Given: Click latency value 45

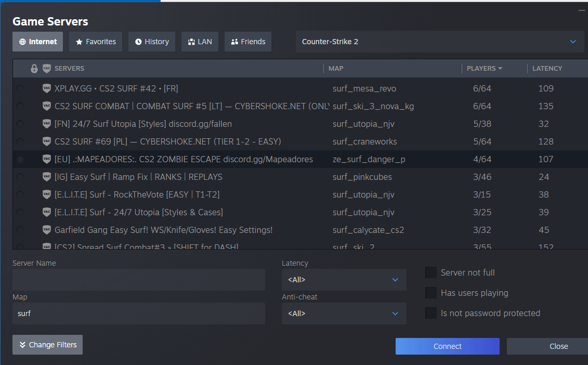Looking at the screenshot, I should point(544,230).
